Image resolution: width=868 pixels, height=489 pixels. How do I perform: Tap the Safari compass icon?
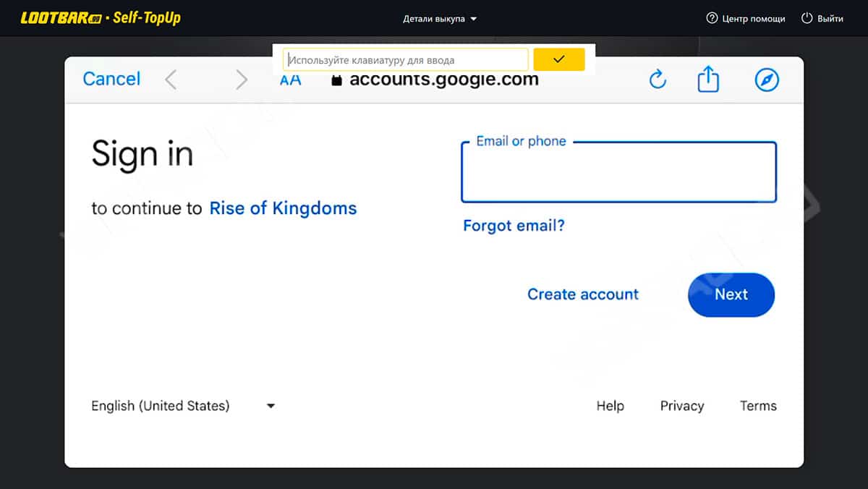pos(767,80)
